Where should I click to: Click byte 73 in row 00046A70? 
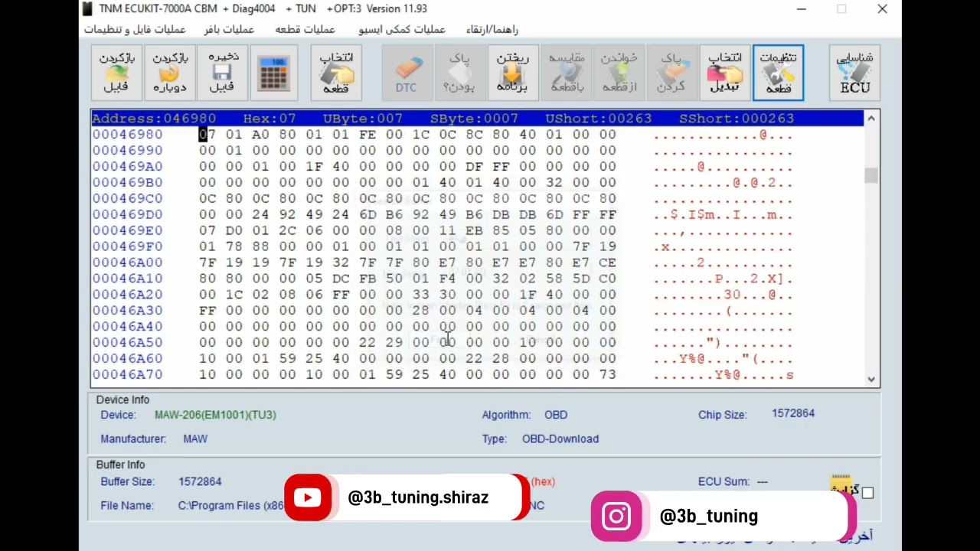pyautogui.click(x=608, y=375)
